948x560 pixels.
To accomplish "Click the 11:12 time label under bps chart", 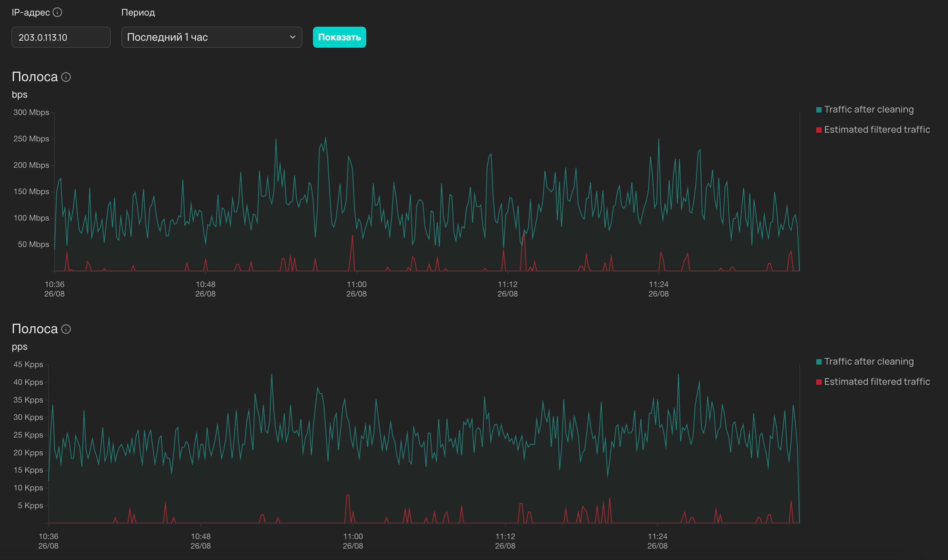I will (507, 284).
